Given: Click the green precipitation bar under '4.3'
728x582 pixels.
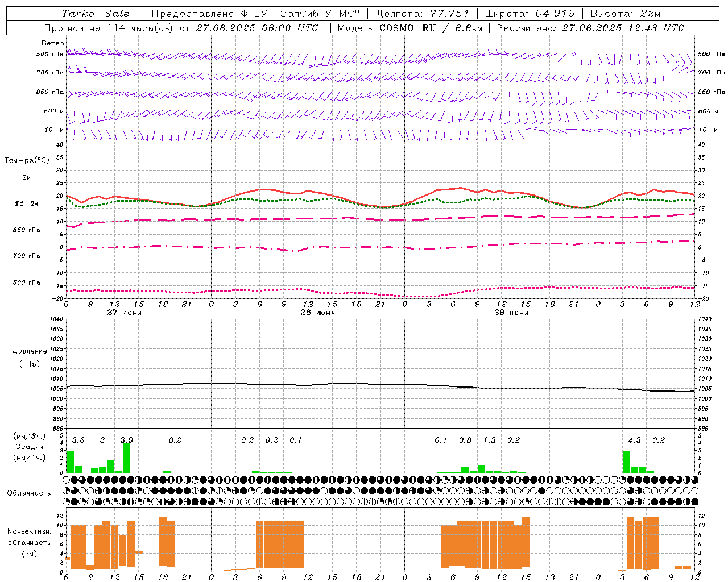Looking at the screenshot, I should point(626,462).
